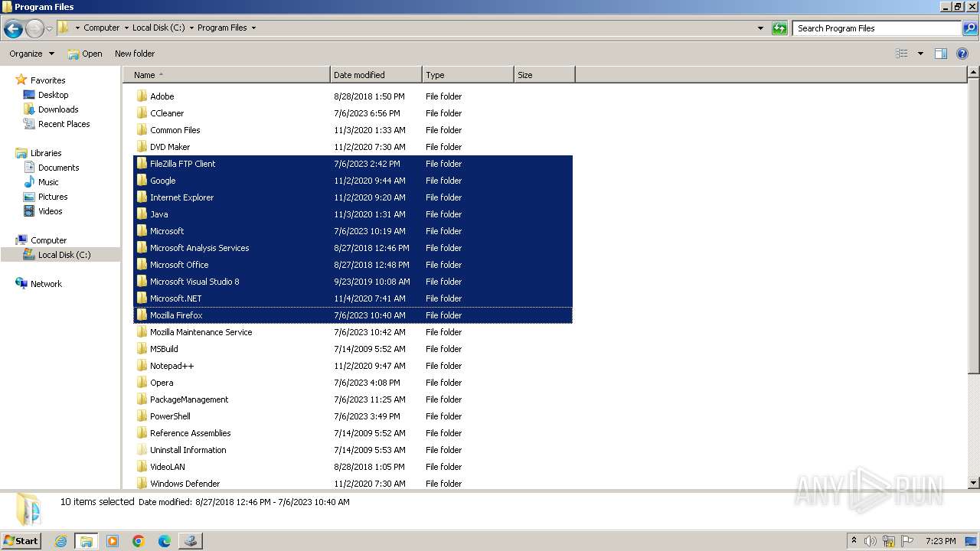The image size is (980, 551).
Task: Select Libraries in the navigation pane
Action: [x=46, y=153]
